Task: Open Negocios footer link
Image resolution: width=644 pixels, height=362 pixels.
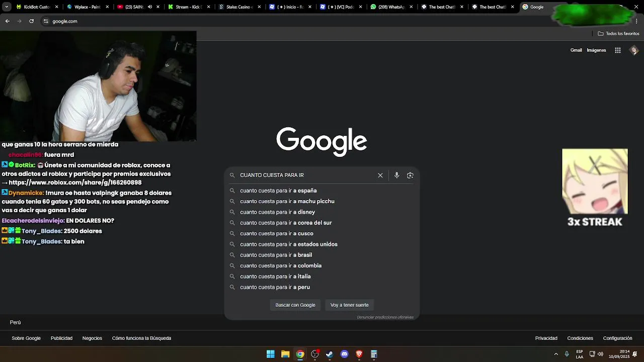Action: pyautogui.click(x=92, y=338)
